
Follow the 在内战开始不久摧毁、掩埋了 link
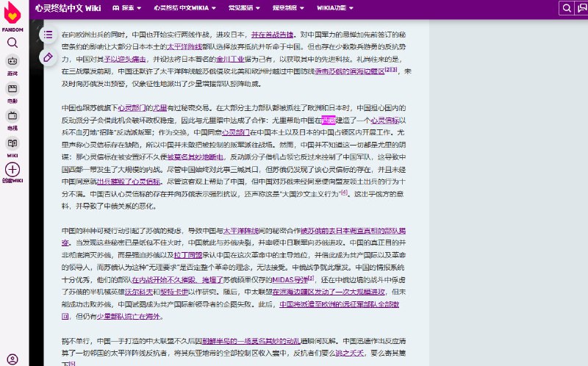pos(177,280)
